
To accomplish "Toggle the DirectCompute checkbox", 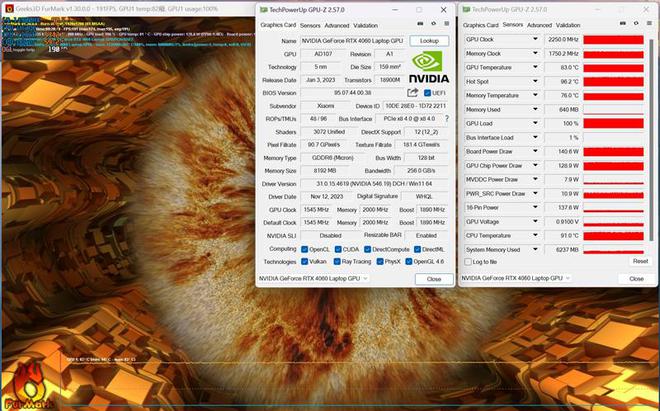I will (x=367, y=249).
